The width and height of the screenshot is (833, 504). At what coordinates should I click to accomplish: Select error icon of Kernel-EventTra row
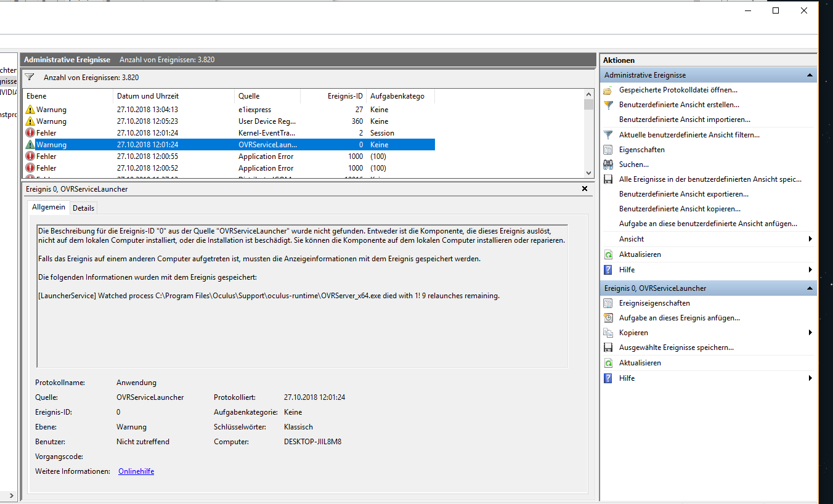tap(30, 133)
